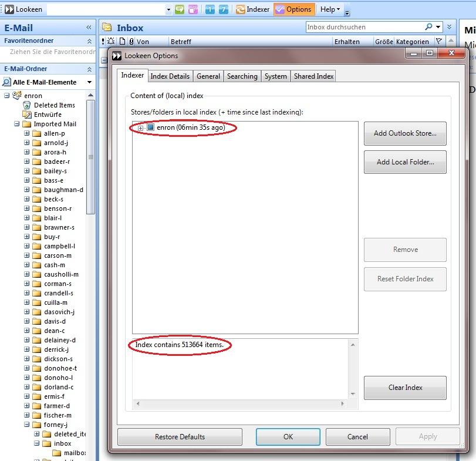Click the Add Outlook Store button
This screenshot has height=461, width=476.
click(x=405, y=133)
